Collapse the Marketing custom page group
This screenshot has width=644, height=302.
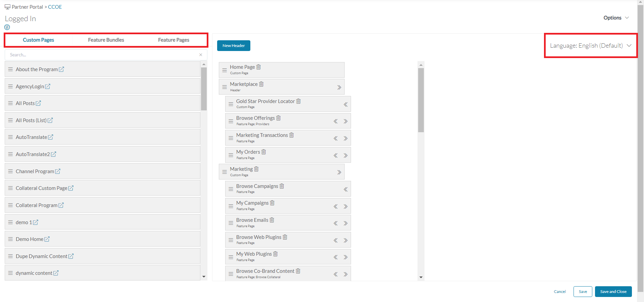pyautogui.click(x=339, y=172)
